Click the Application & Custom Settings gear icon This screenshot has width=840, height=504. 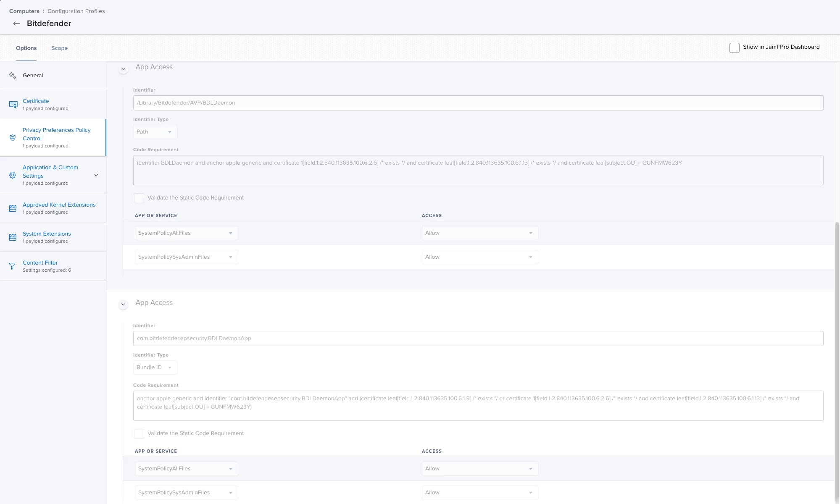click(13, 175)
